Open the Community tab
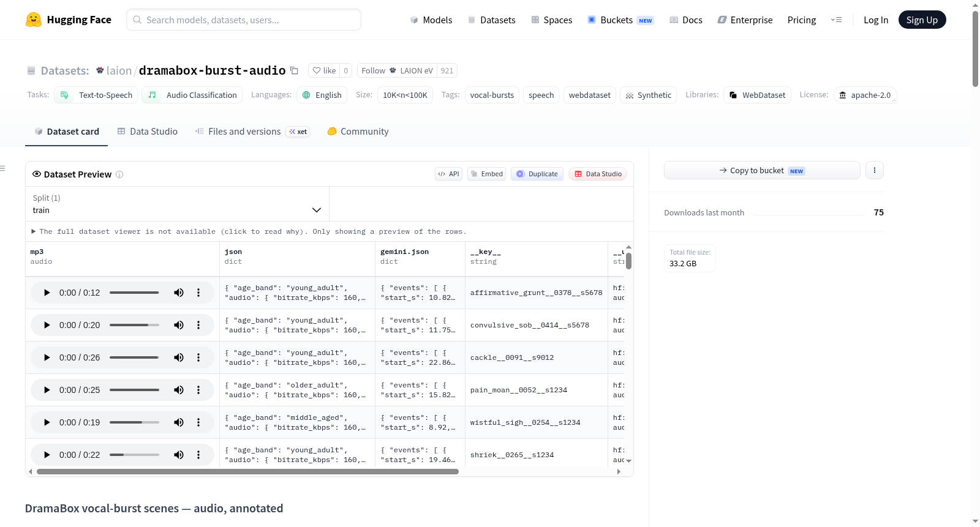Screen dimensions: 980x527 (x=358, y=132)
